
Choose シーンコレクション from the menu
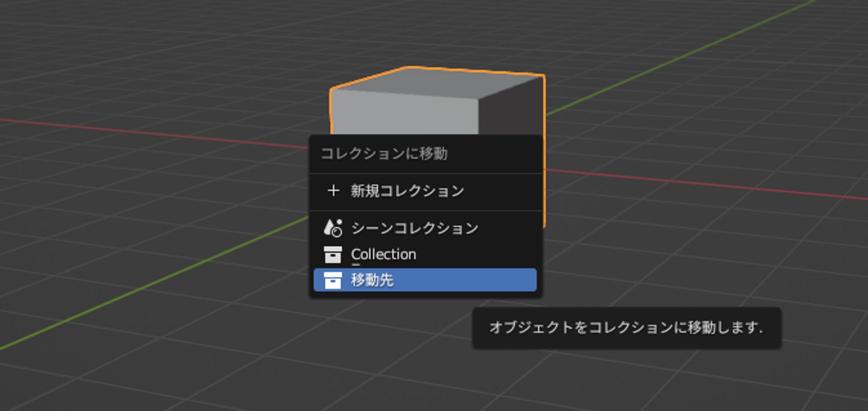(414, 229)
